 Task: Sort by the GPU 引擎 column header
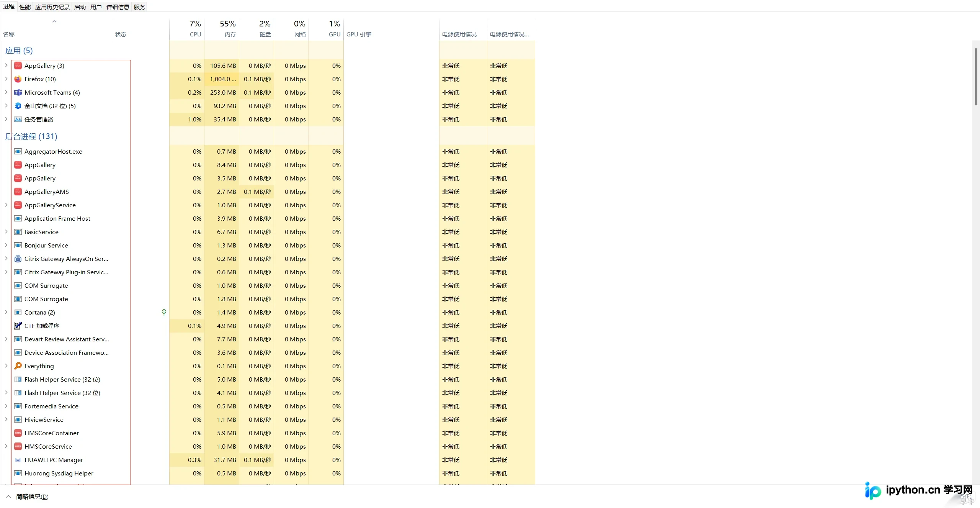click(x=391, y=29)
